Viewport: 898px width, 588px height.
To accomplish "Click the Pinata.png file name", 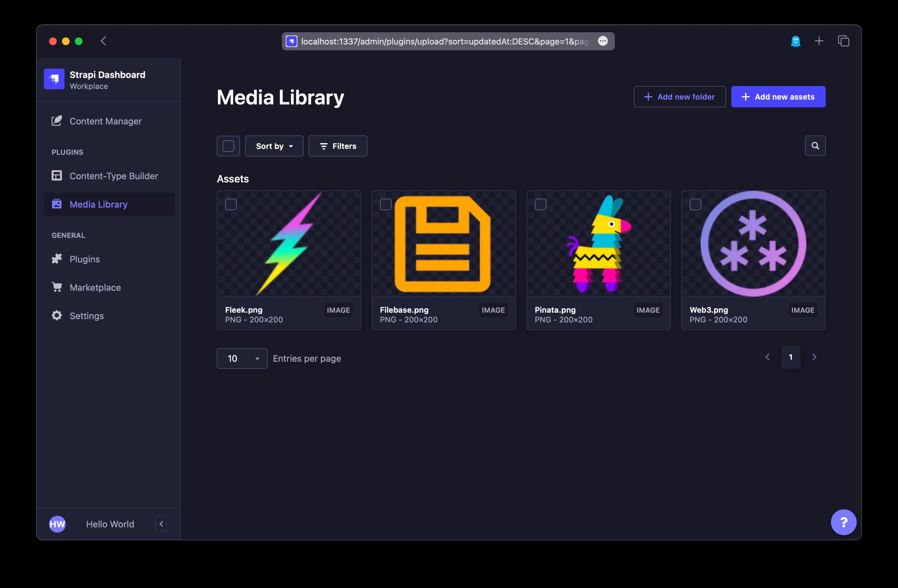I will pos(555,310).
